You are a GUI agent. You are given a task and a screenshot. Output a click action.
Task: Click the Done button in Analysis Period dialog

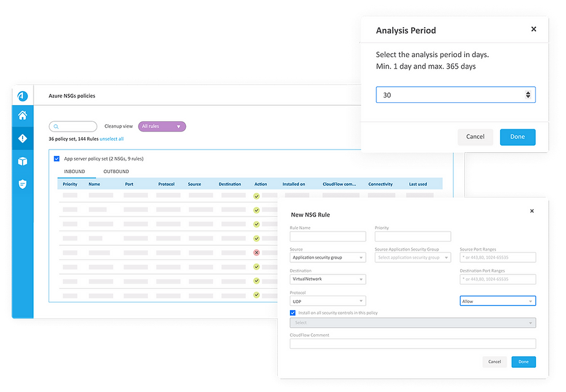(517, 137)
